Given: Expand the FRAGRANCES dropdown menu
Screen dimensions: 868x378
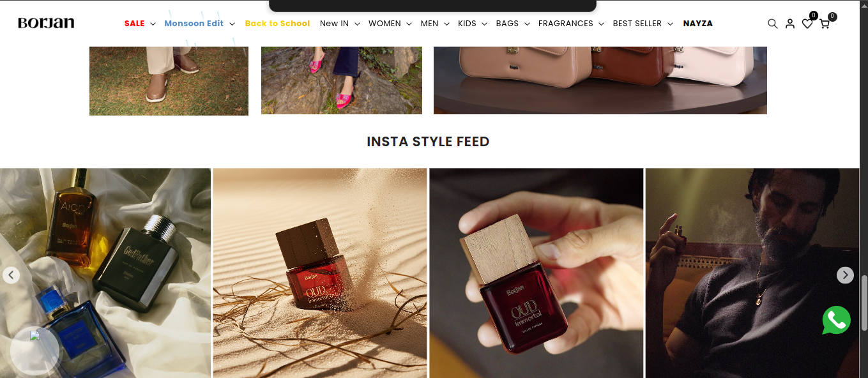Looking at the screenshot, I should pyautogui.click(x=571, y=24).
